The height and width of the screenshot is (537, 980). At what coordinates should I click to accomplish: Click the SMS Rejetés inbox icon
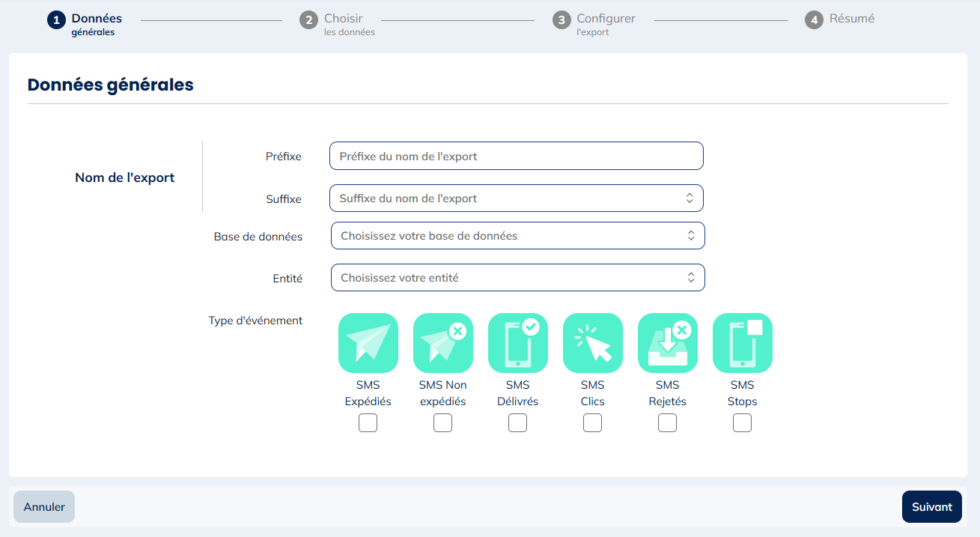click(667, 343)
